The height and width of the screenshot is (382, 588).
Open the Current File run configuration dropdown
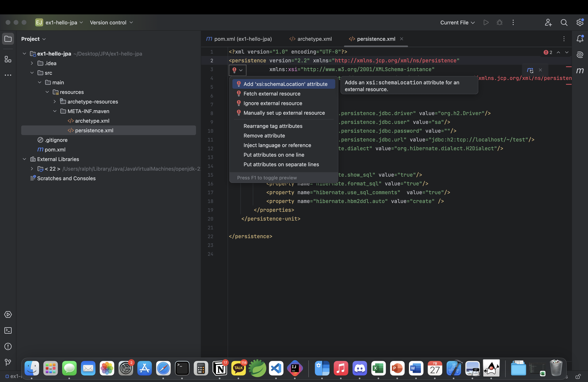[457, 22]
